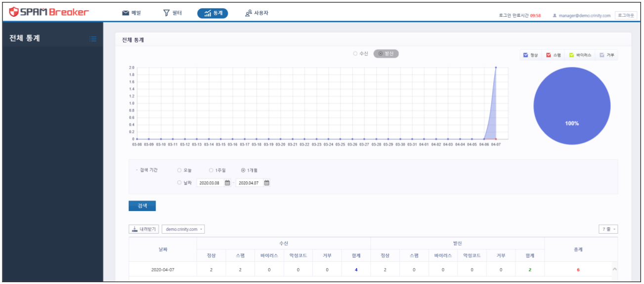The width and height of the screenshot is (644, 284).
Task: Click the 악성코드 header under 수신
Action: (298, 255)
